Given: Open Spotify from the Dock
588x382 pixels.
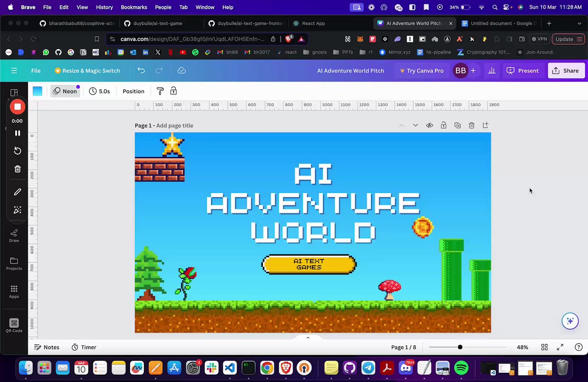Looking at the screenshot, I should click(x=461, y=368).
